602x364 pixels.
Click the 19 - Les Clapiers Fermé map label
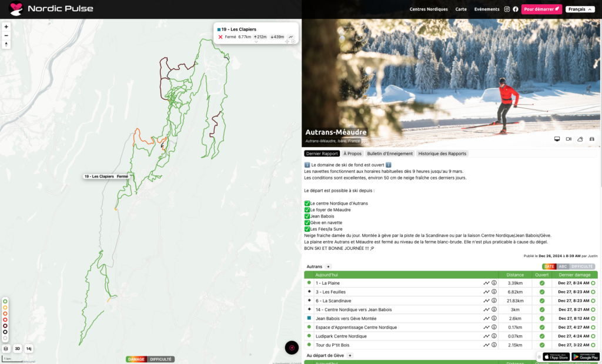pos(106,176)
